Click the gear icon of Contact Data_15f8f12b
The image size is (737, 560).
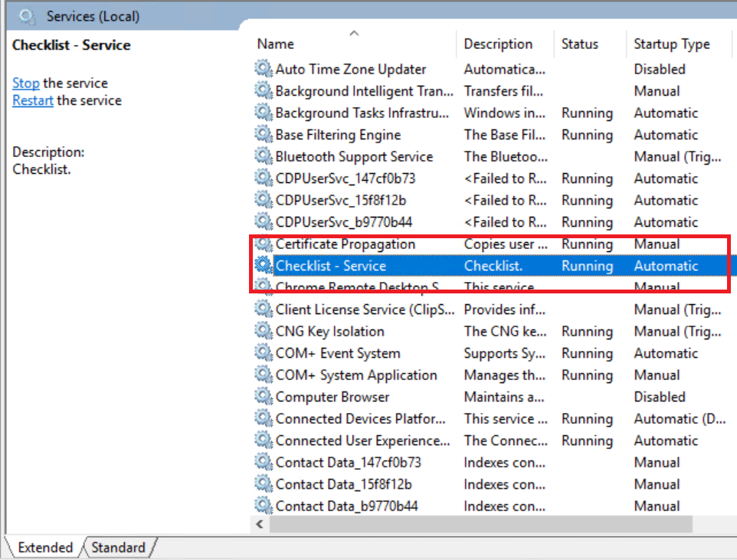click(264, 484)
